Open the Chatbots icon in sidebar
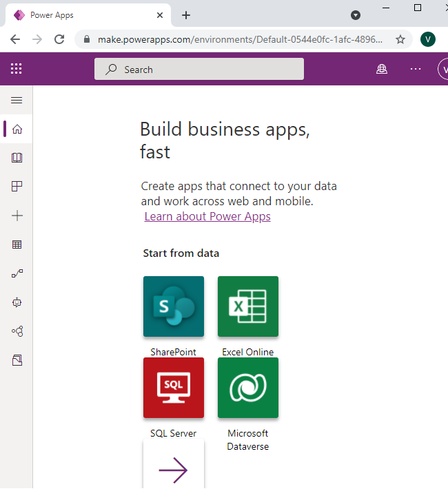The image size is (448, 491). coord(17,302)
